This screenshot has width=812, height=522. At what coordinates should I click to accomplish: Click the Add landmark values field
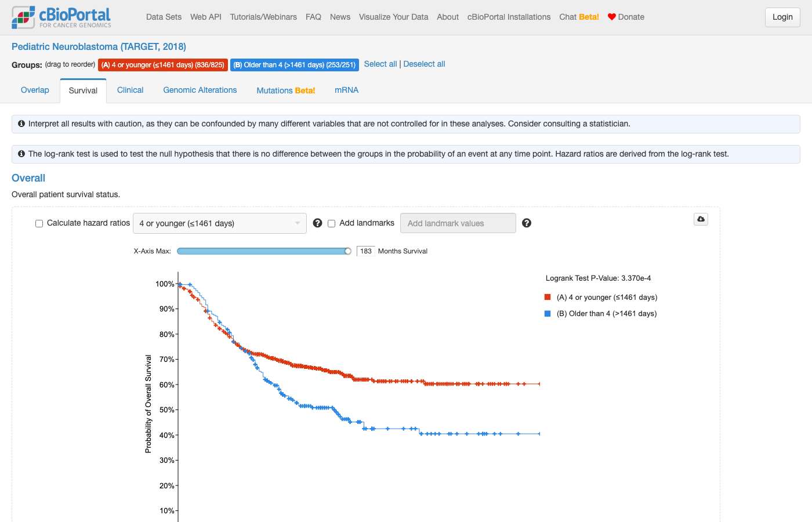(458, 223)
